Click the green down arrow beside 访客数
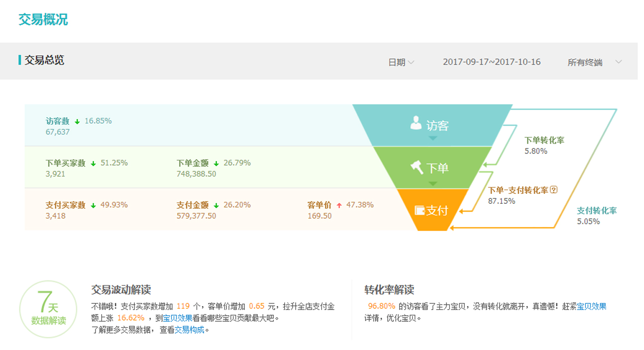 [77, 121]
